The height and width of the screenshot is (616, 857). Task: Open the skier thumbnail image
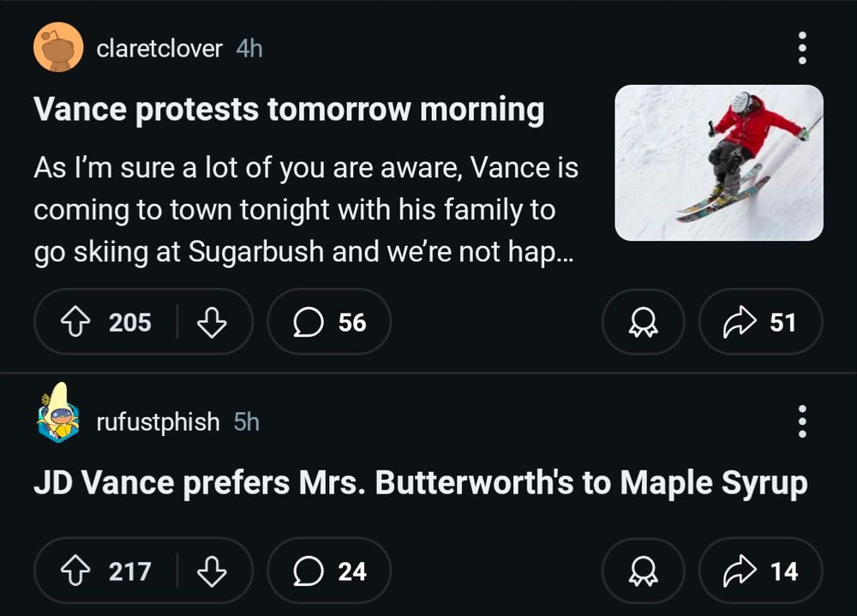[719, 162]
